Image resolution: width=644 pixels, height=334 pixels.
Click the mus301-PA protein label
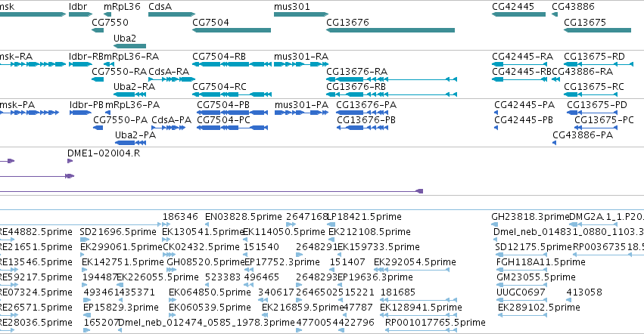coord(301,104)
